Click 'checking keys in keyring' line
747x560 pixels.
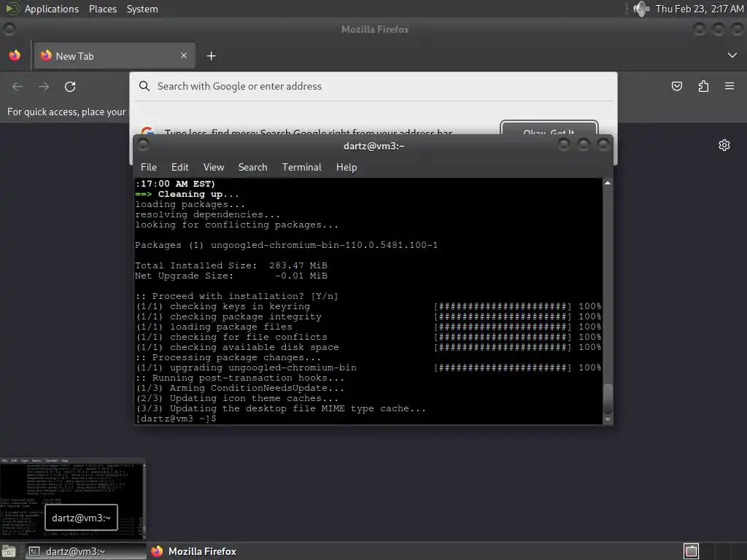pos(368,306)
